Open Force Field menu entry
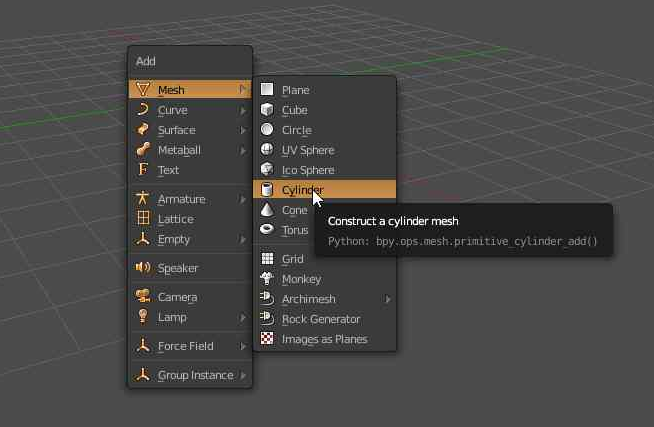The image size is (654, 427). point(190,346)
